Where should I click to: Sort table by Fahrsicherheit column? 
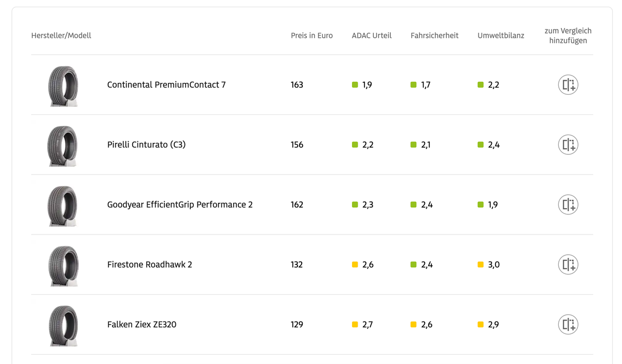(434, 36)
